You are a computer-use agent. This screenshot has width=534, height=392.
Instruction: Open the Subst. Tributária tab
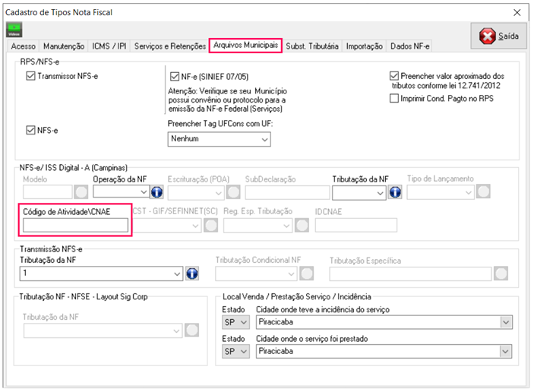click(312, 46)
